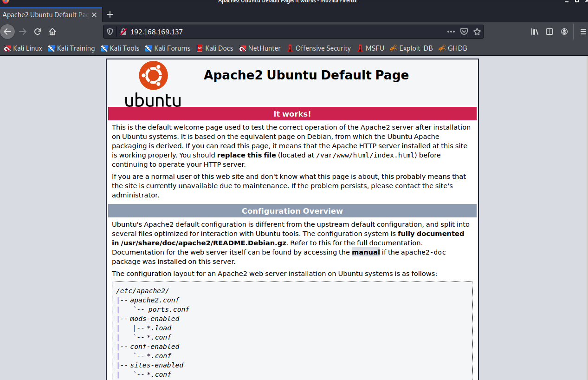Open the Firefox home page
588x380 pixels.
(52, 32)
